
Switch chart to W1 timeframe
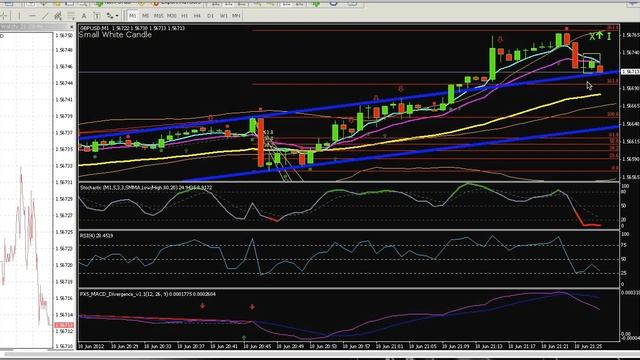(x=224, y=16)
